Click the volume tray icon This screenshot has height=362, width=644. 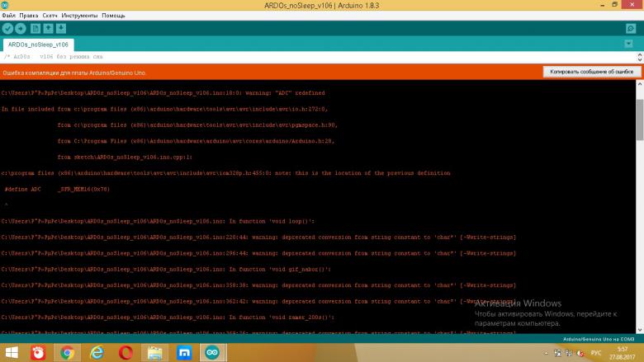(580, 353)
